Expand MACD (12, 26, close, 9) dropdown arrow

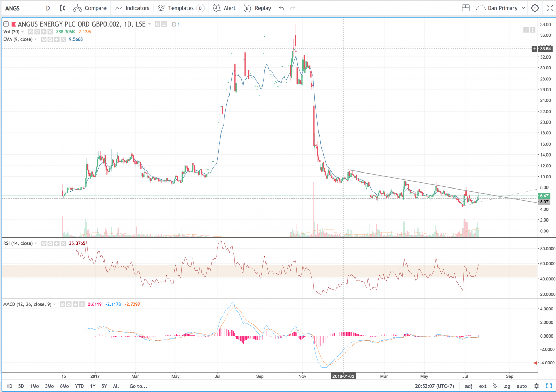click(54, 304)
